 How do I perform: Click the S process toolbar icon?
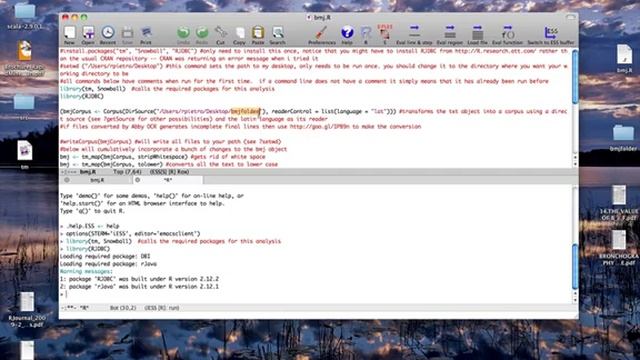(x=384, y=33)
